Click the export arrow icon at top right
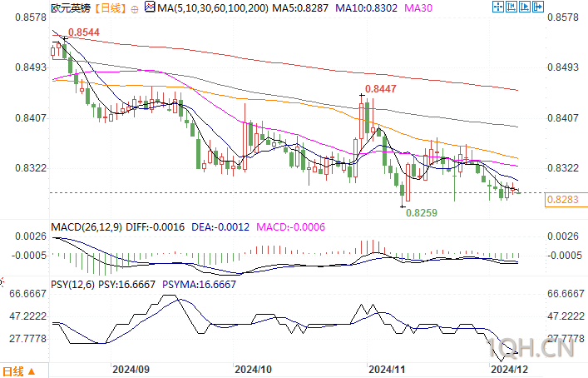588x378 pixels. click(538, 7)
